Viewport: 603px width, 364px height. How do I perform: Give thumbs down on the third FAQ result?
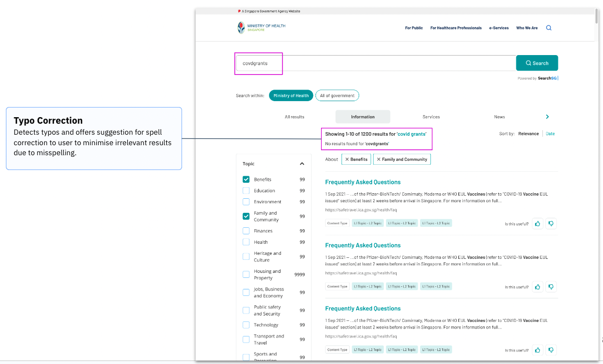coord(551,350)
